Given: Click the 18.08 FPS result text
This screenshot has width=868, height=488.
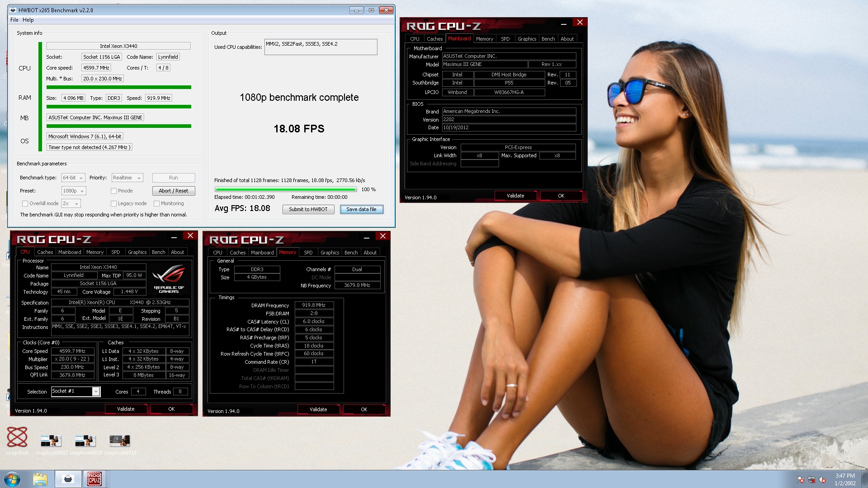Looking at the screenshot, I should tap(299, 129).
